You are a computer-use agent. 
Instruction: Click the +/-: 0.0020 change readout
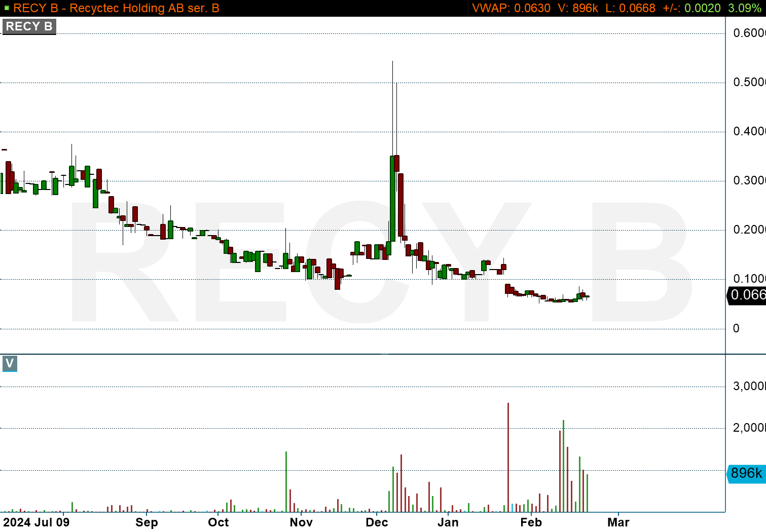pos(691,8)
